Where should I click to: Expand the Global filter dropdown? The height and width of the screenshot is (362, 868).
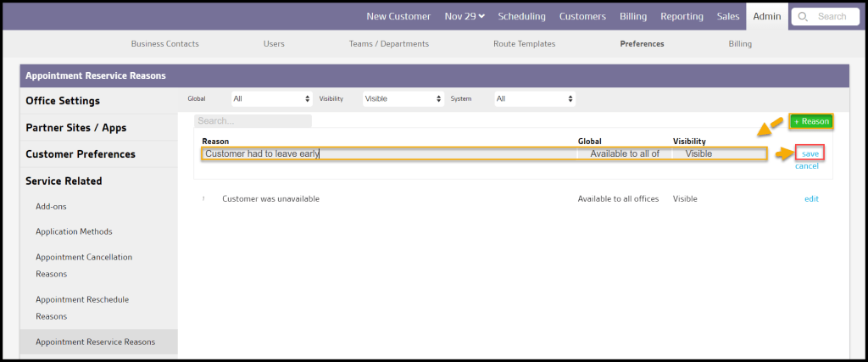[x=271, y=99]
